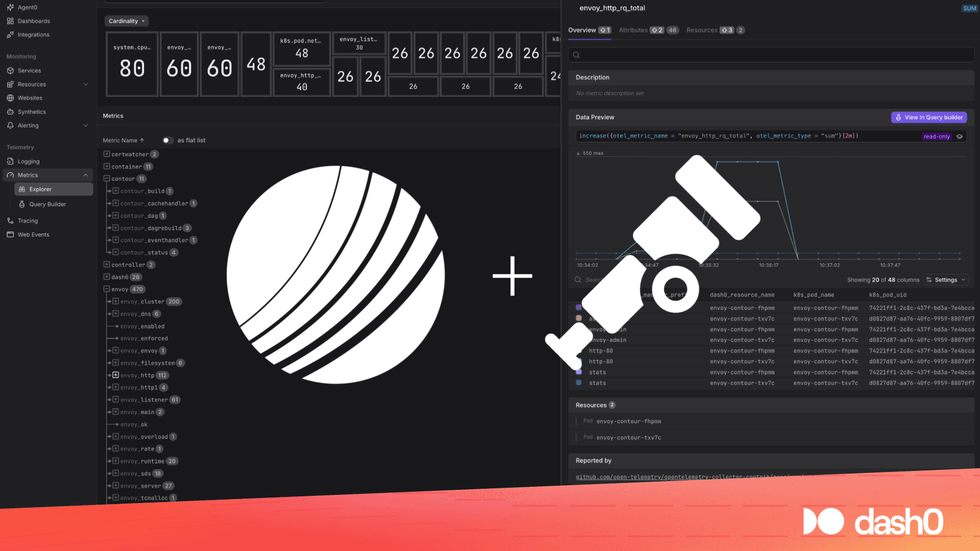This screenshot has height=551, width=980.
Task: Open the table Settings dropdown
Action: (946, 280)
